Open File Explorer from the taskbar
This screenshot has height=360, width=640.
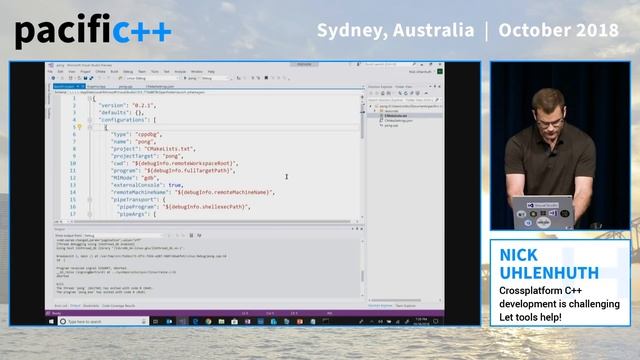[221, 322]
